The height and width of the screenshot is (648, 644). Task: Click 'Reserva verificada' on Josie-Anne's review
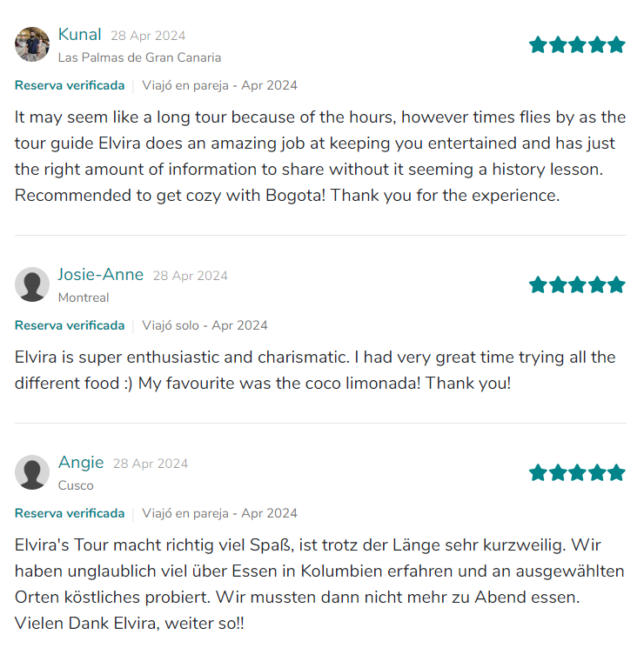pos(70,325)
